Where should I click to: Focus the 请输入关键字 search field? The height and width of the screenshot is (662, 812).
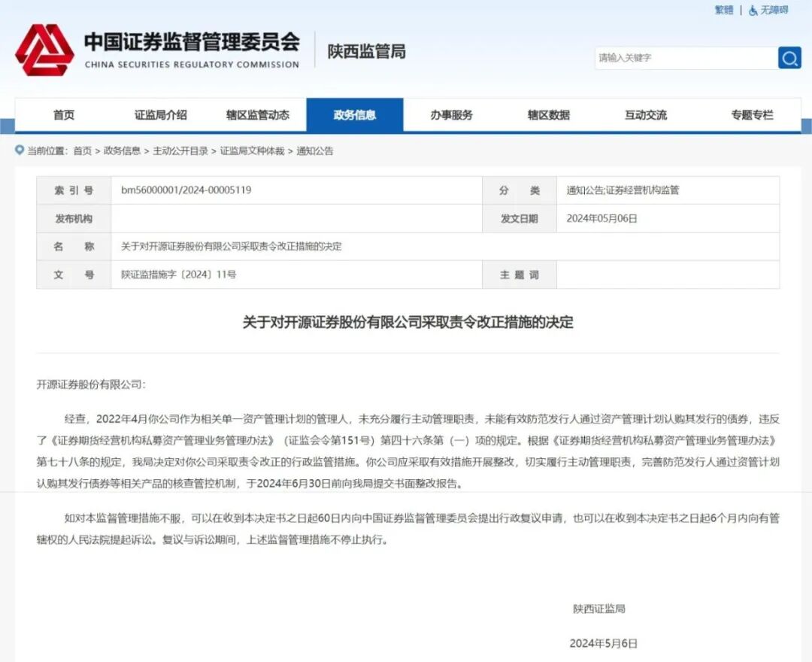pos(686,57)
